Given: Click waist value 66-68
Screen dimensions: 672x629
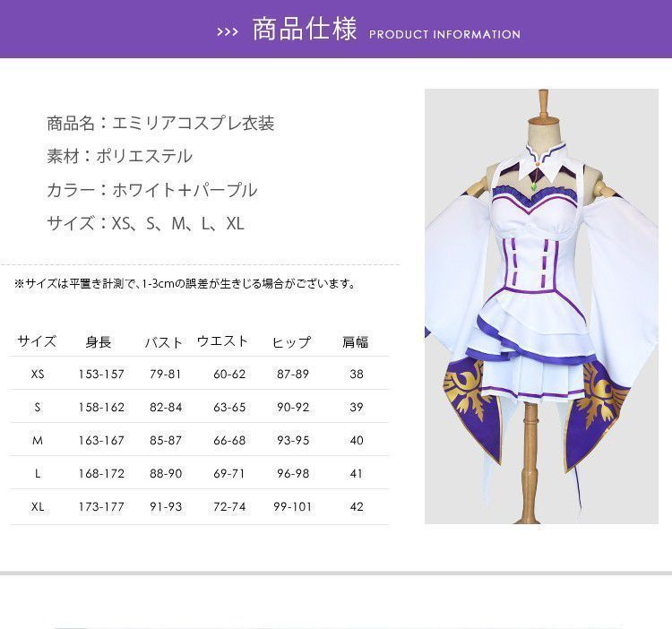Looking at the screenshot, I should pyautogui.click(x=229, y=440).
